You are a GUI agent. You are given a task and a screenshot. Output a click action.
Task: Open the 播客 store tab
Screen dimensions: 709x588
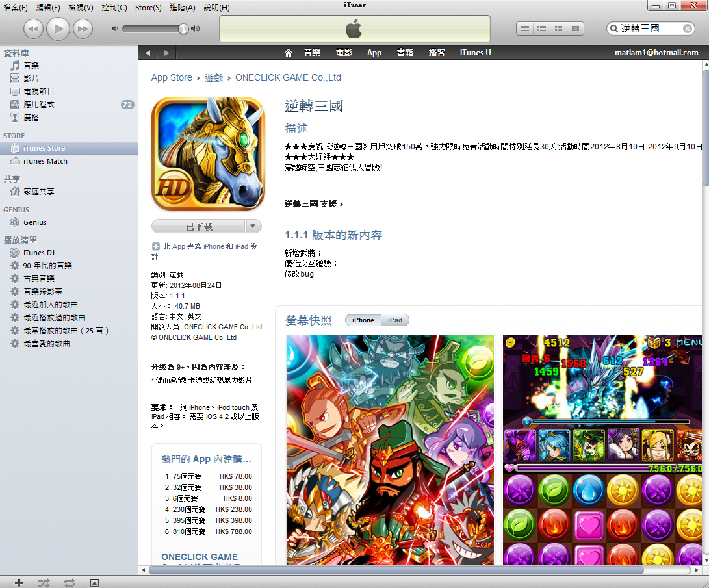436,53
